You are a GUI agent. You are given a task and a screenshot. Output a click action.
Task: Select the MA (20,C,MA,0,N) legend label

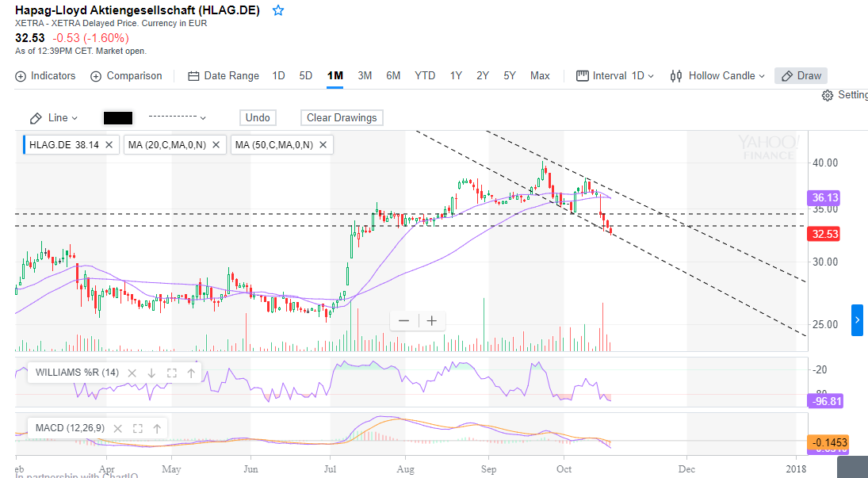[x=167, y=144]
